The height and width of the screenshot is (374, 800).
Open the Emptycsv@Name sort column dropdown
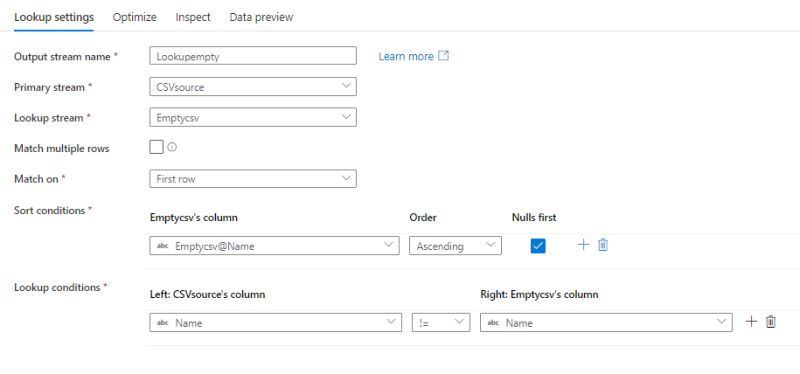point(274,245)
